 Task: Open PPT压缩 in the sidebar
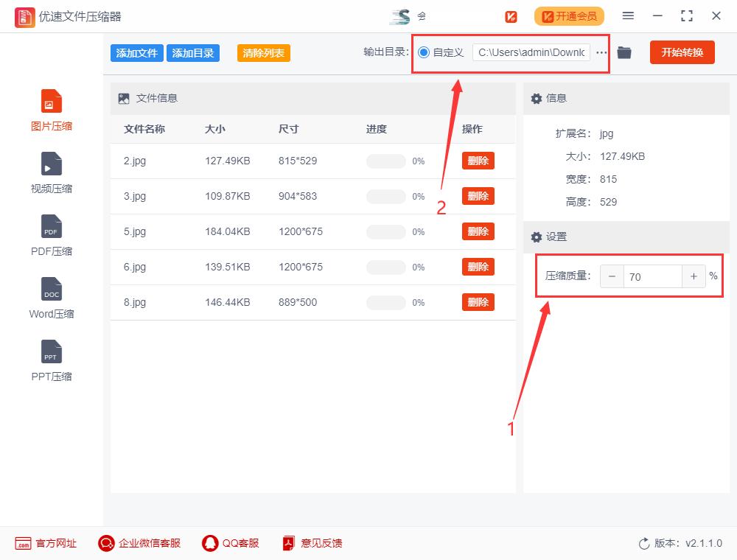[51, 361]
